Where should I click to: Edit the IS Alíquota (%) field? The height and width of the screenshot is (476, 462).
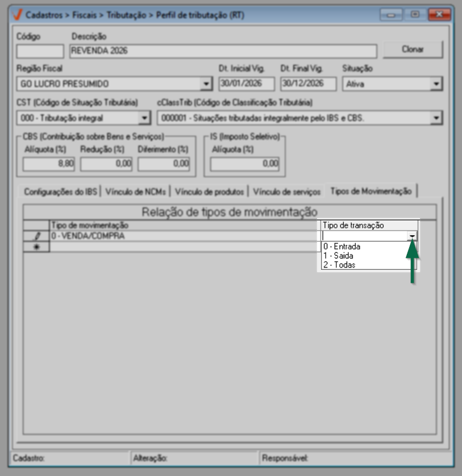[244, 164]
